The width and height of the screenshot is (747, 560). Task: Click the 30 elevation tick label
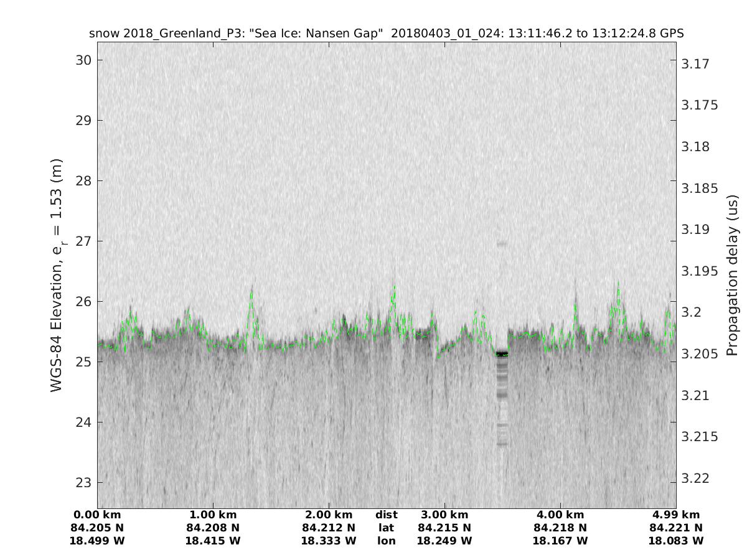83,60
